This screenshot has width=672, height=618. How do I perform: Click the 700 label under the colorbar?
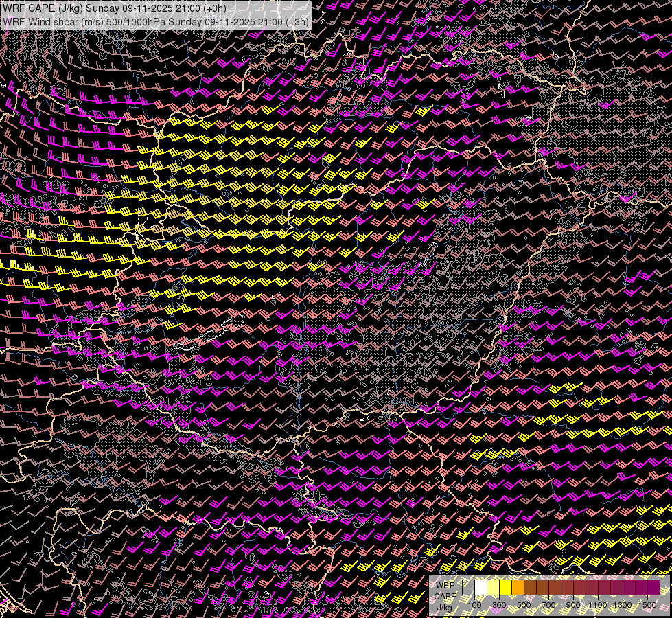[x=548, y=604]
